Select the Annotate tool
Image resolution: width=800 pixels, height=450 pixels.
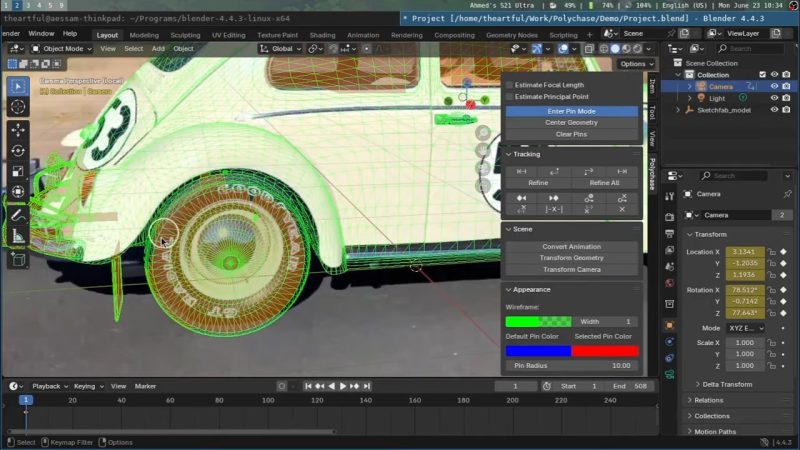(x=18, y=214)
